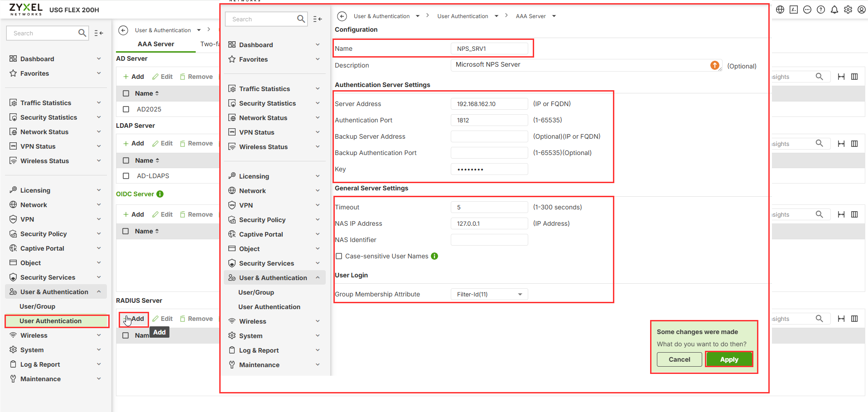Click the chart square icon in top bar
Viewport: 868px width, 412px height.
click(x=794, y=10)
